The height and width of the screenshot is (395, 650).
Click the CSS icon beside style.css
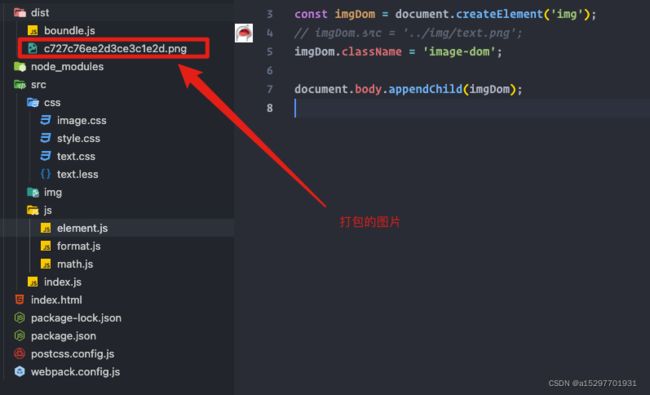click(46, 138)
